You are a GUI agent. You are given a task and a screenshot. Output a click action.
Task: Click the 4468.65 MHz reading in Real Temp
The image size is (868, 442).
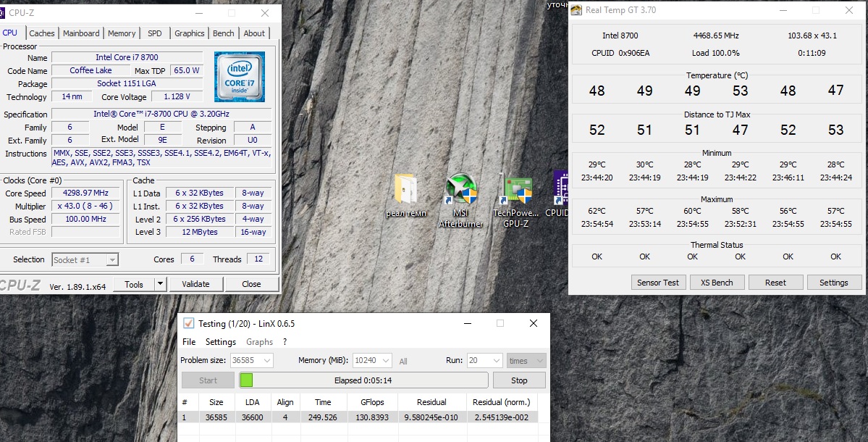(x=716, y=36)
